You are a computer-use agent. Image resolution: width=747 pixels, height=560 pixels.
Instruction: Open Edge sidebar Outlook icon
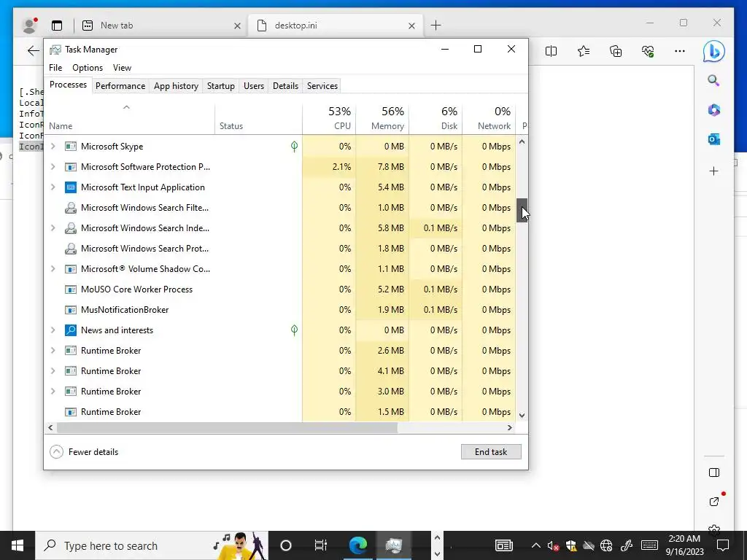713,139
